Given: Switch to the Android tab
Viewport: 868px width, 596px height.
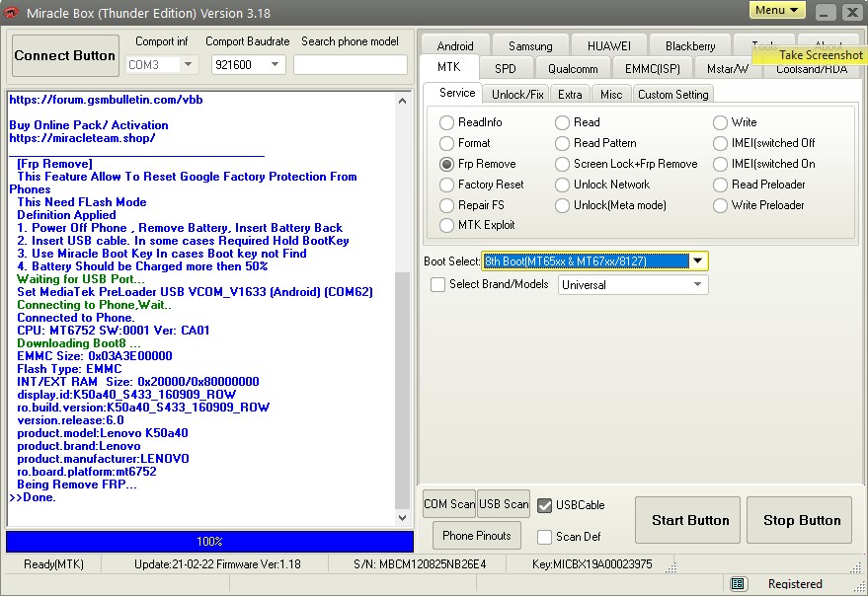Looking at the screenshot, I should tap(455, 46).
